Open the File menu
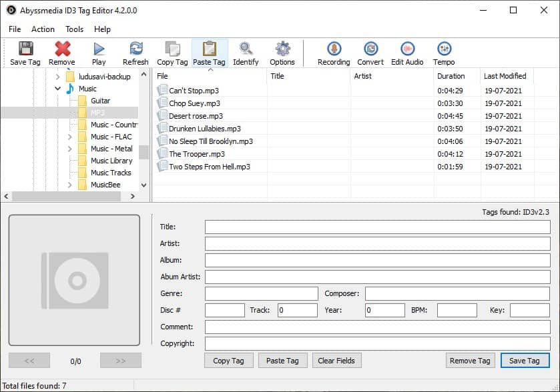560x392 pixels. [x=15, y=29]
